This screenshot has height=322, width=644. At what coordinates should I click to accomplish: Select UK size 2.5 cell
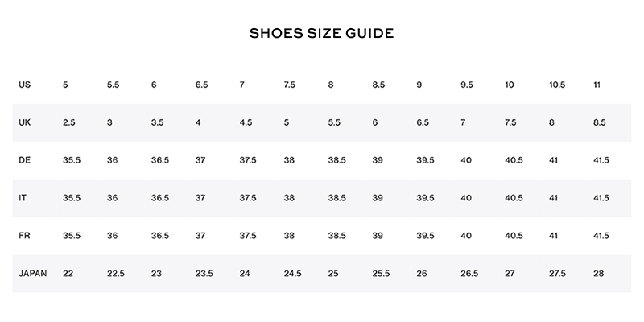(69, 122)
